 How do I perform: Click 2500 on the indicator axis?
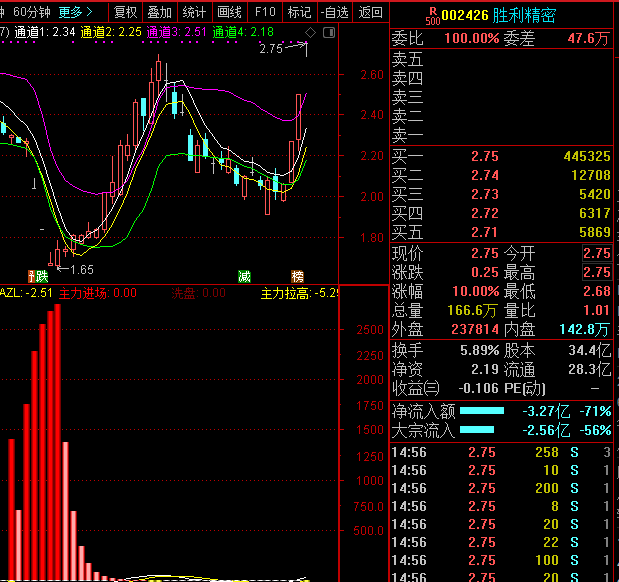(370, 330)
